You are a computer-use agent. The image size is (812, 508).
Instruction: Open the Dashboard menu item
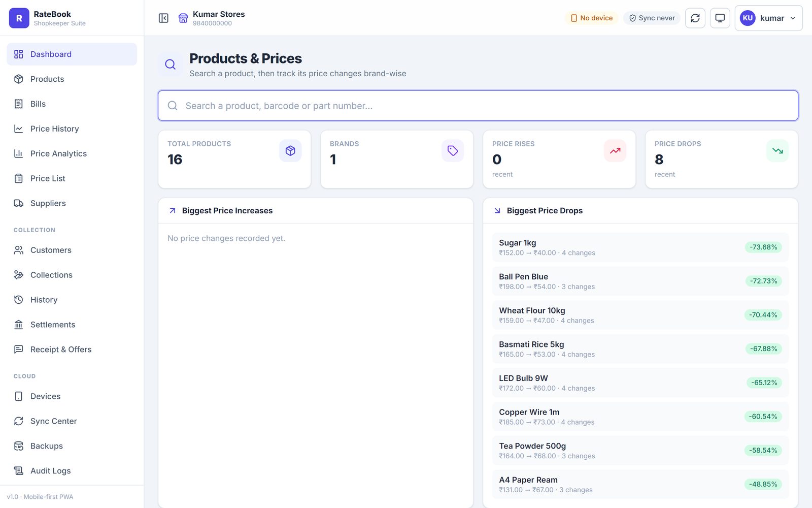(72, 54)
